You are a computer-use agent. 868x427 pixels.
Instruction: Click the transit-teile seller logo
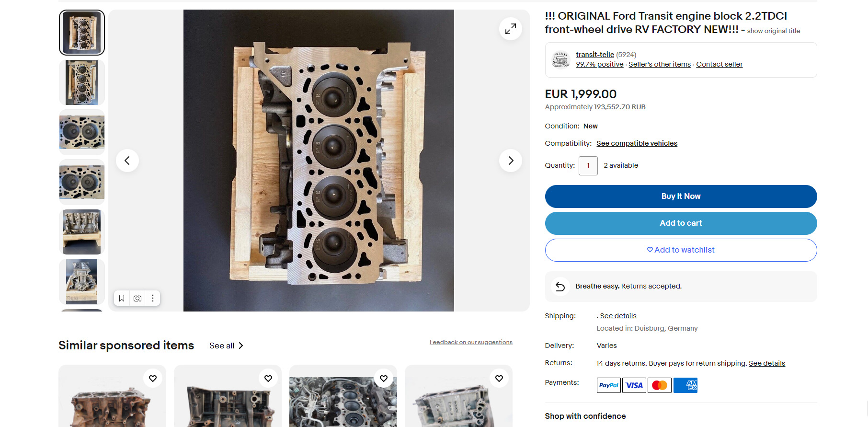[560, 60]
